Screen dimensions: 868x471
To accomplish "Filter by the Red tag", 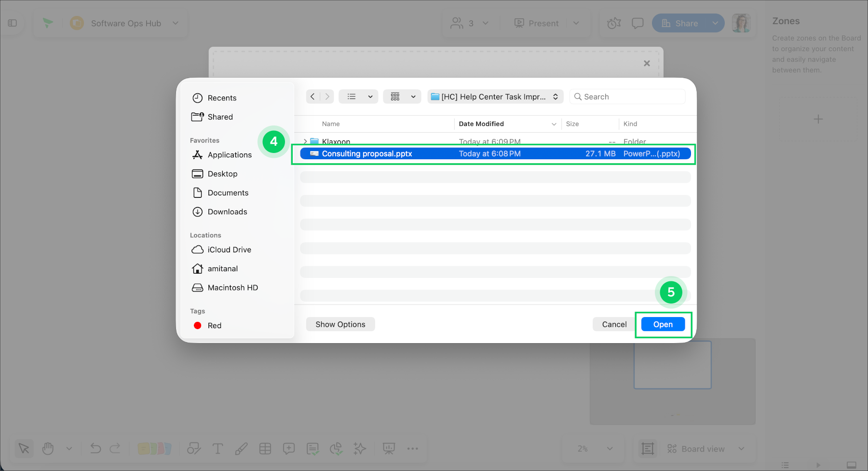I will (x=207, y=326).
